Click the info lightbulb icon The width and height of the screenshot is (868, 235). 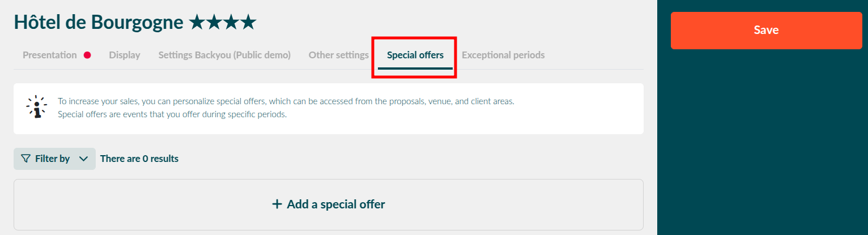[36, 106]
